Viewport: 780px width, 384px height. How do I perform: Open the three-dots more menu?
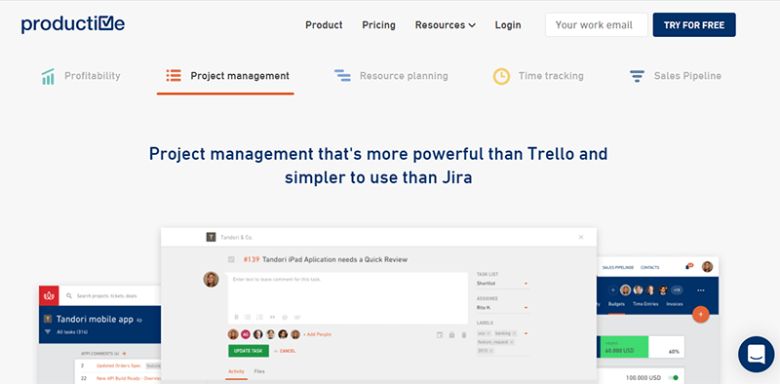701,290
